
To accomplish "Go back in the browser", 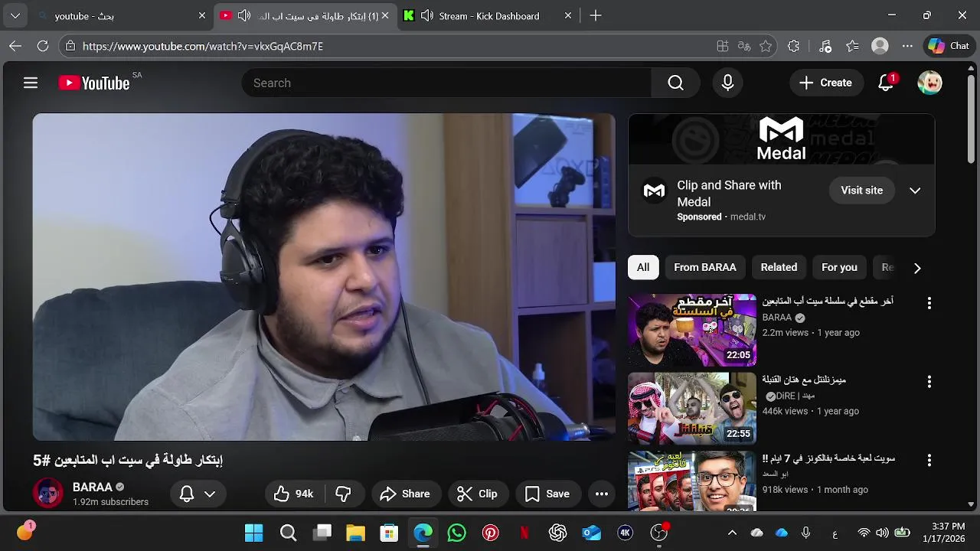I will pyautogui.click(x=15, y=46).
